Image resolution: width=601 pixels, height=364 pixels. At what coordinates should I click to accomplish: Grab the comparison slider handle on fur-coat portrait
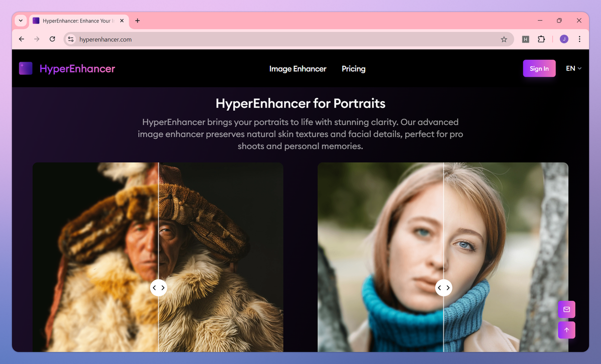point(158,287)
